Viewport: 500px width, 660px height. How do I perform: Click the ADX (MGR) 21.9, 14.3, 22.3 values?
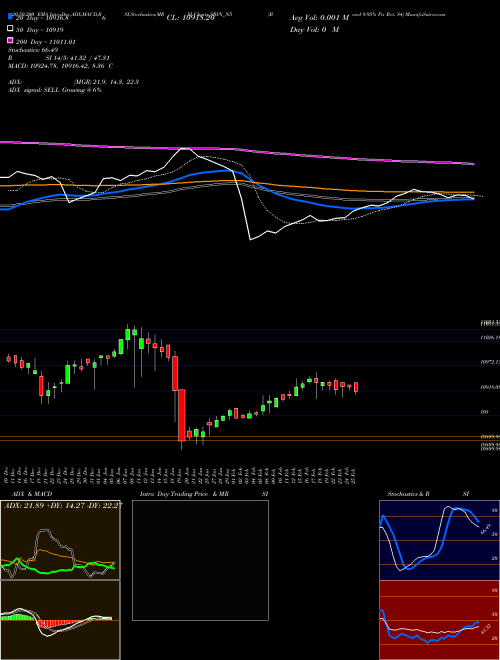click(106, 82)
